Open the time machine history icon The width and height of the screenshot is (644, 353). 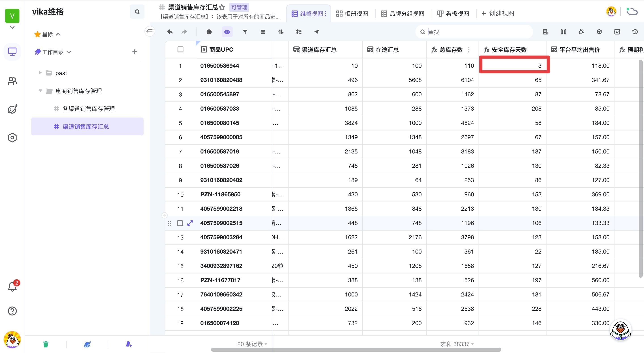click(x=635, y=32)
